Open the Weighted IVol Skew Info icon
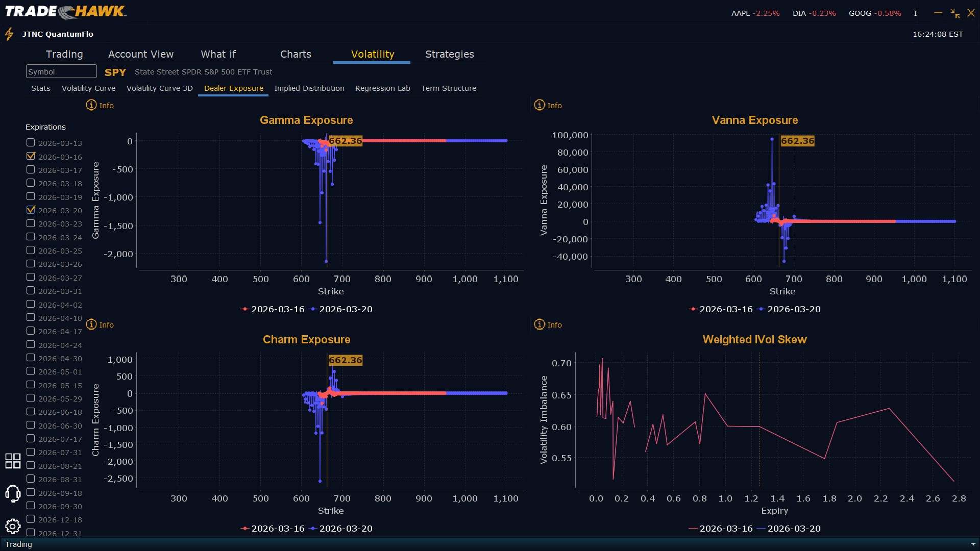This screenshot has width=980, height=551. click(540, 324)
